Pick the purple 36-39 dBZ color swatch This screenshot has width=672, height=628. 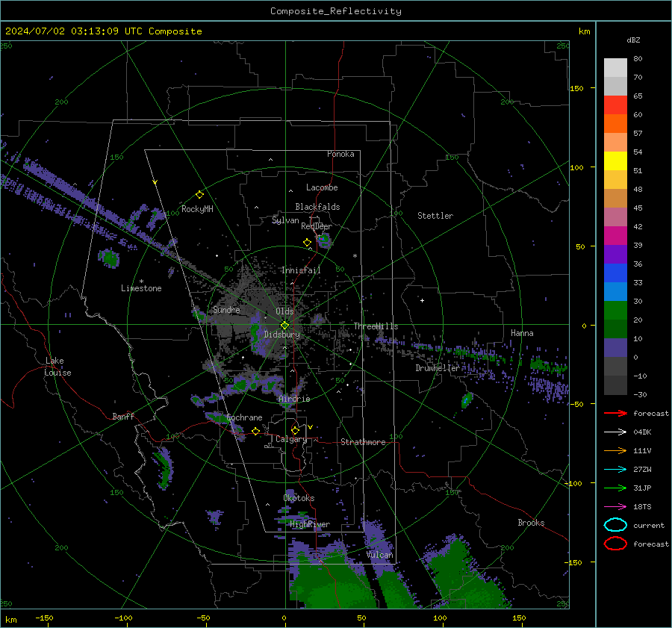(615, 255)
